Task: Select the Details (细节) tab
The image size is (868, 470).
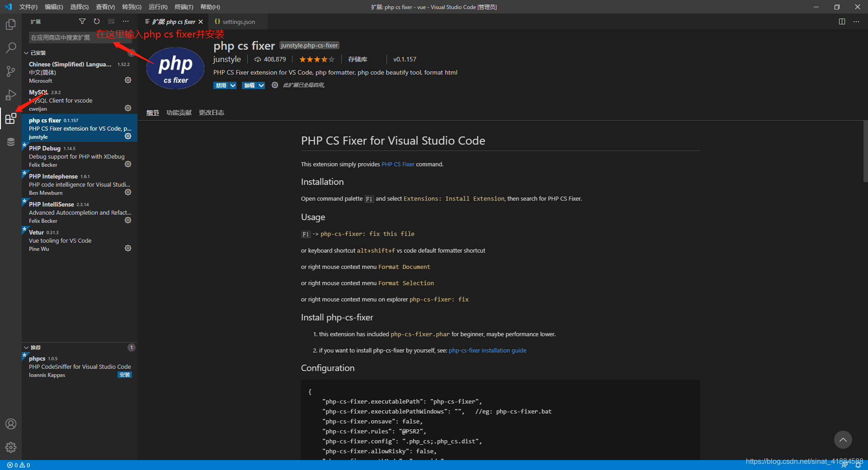Action: click(x=153, y=113)
